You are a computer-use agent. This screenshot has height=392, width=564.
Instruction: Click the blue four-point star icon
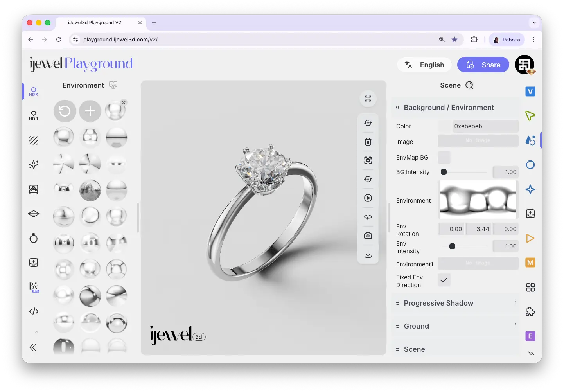coord(530,189)
